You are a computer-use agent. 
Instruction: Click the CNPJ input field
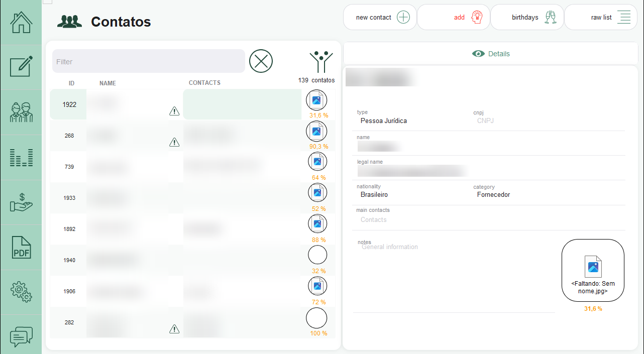[549, 121]
